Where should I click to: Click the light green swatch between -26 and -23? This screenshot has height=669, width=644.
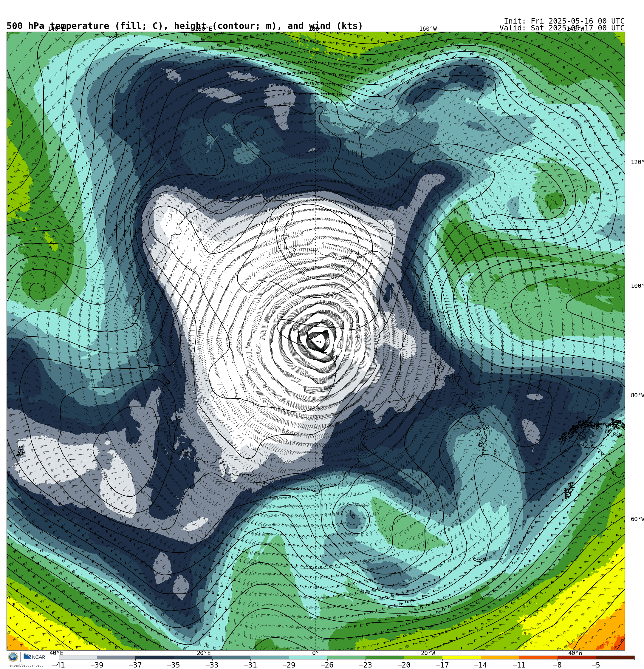pyautogui.click(x=346, y=657)
